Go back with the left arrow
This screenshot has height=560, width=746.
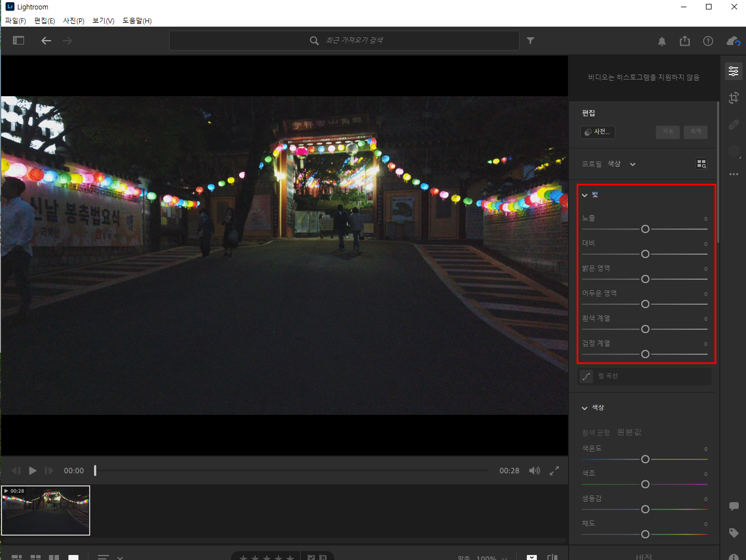coord(46,41)
